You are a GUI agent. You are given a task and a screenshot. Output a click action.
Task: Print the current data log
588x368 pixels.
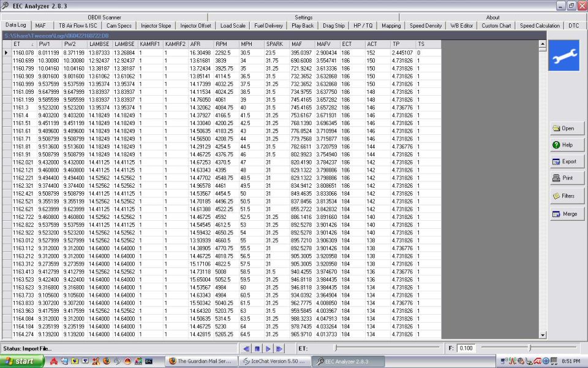(x=567, y=178)
